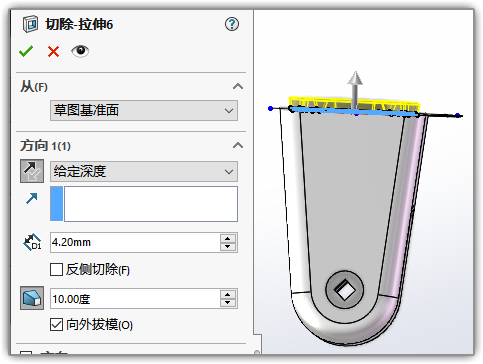Click the direction of extrusion arrow icon

click(x=32, y=198)
